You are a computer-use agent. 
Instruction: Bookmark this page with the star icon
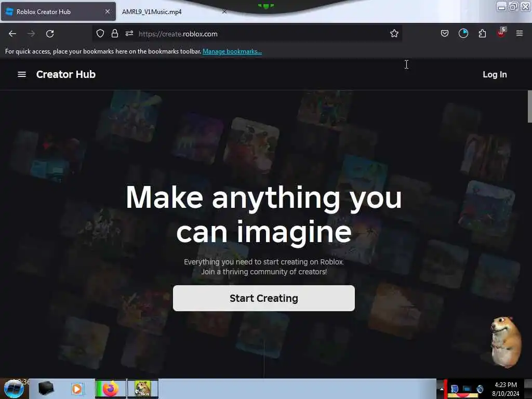point(394,33)
